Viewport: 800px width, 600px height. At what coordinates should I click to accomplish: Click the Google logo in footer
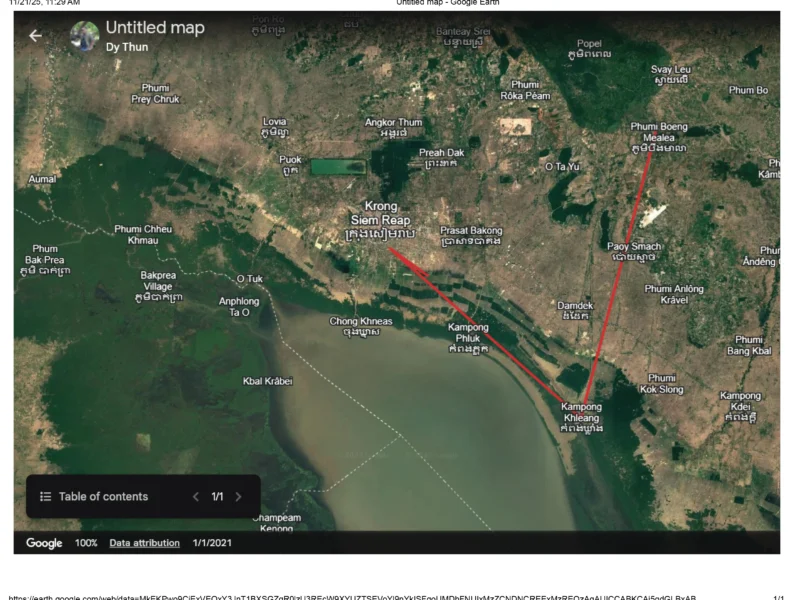pyautogui.click(x=44, y=543)
